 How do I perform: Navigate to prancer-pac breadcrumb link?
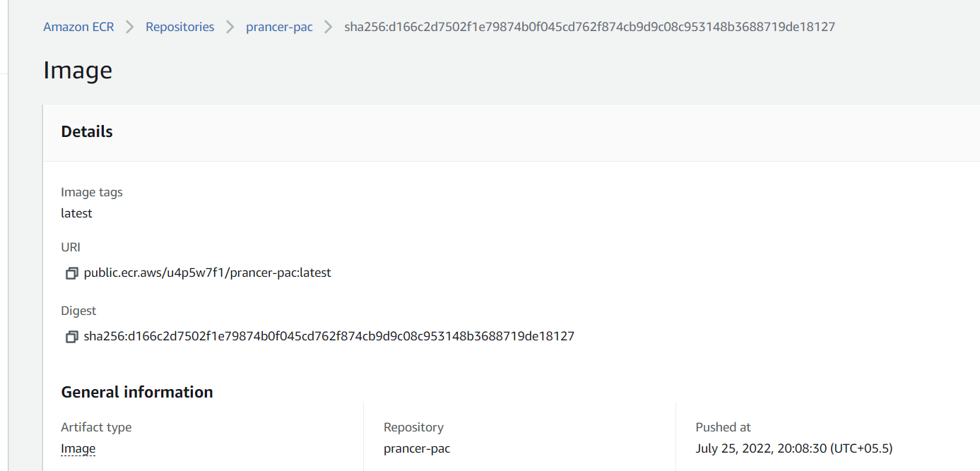279,27
